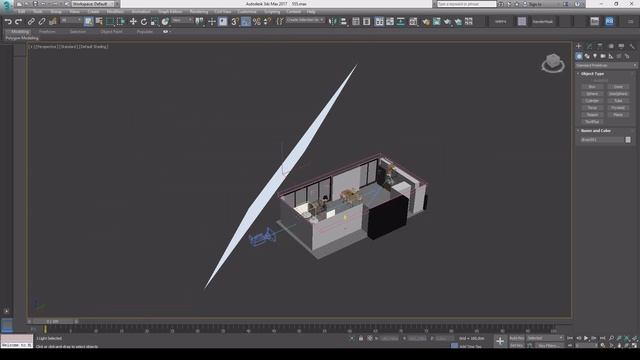The width and height of the screenshot is (640, 360).
Task: Toggle Select and Manipulate mode
Action: coord(211,22)
